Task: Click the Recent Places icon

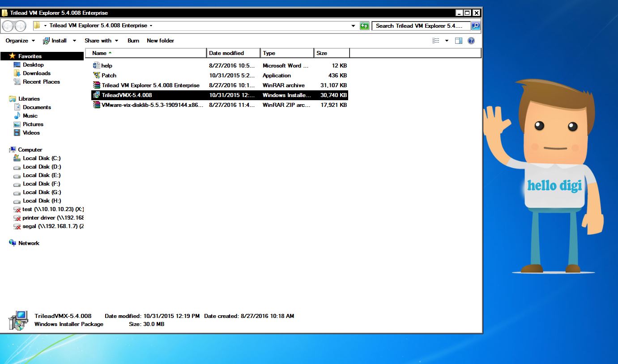Action: [x=17, y=82]
